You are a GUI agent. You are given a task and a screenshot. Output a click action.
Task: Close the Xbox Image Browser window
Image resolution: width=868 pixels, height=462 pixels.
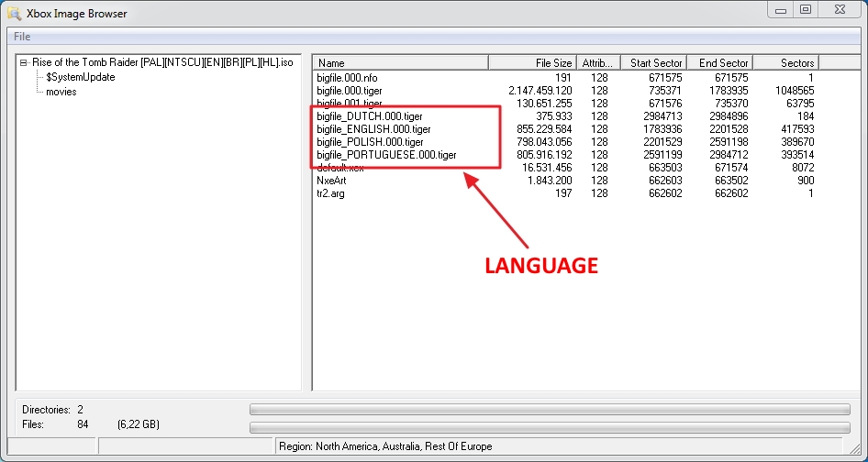(x=840, y=10)
